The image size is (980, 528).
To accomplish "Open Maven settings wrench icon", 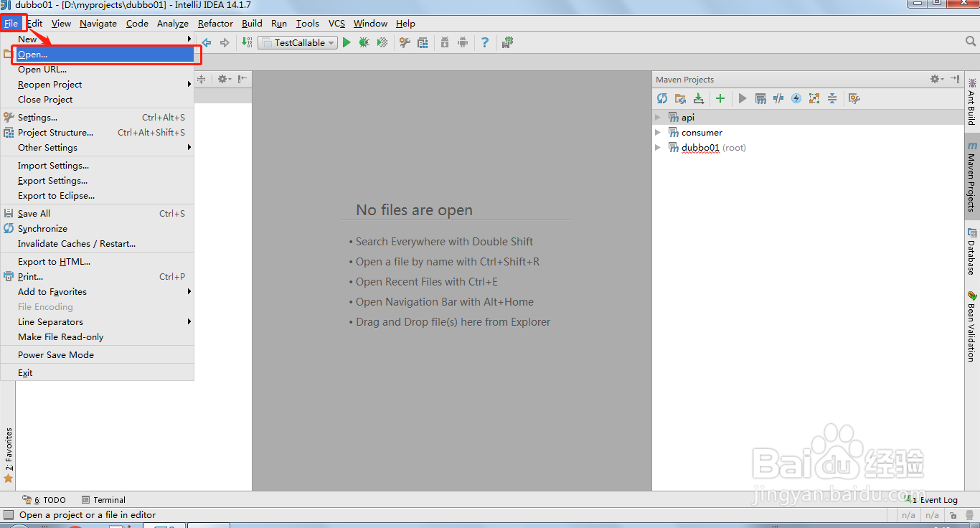I will [854, 98].
